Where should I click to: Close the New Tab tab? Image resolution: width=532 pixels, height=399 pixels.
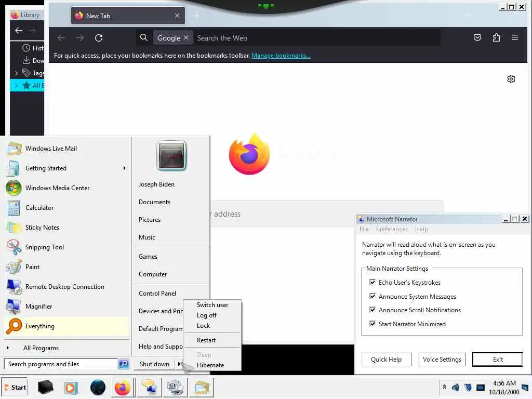click(x=177, y=16)
